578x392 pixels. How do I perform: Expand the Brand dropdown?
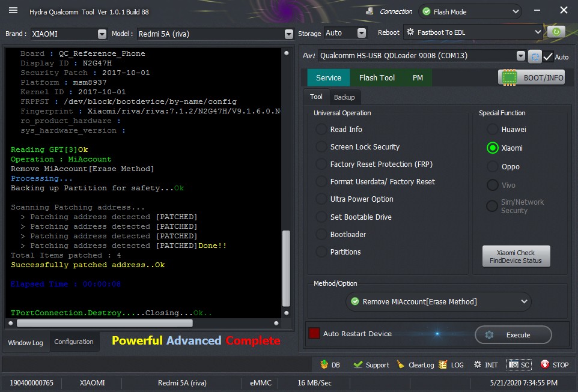102,34
